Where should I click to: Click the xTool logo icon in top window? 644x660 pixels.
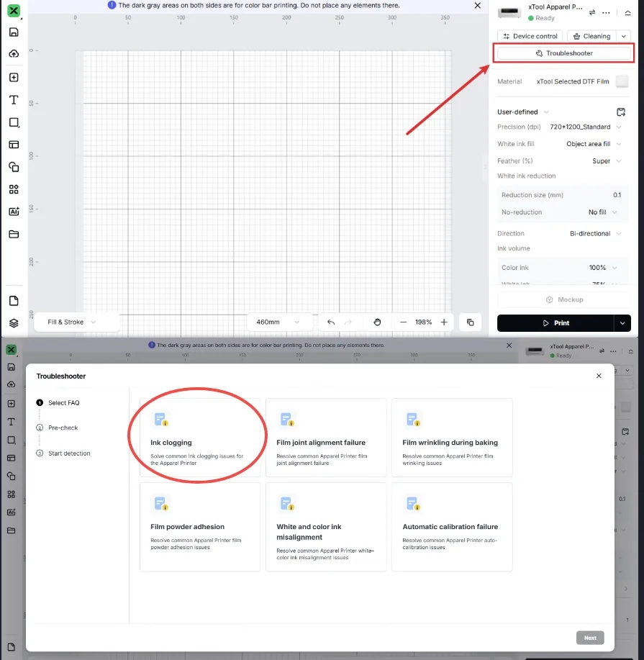pos(14,11)
